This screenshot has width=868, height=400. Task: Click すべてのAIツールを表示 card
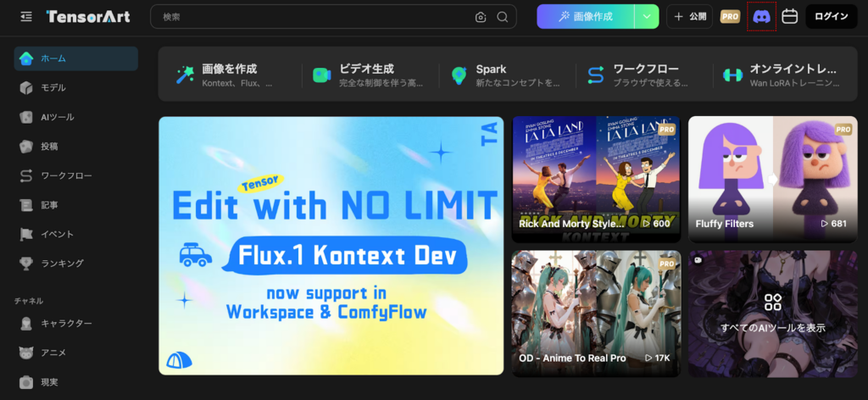click(x=773, y=314)
